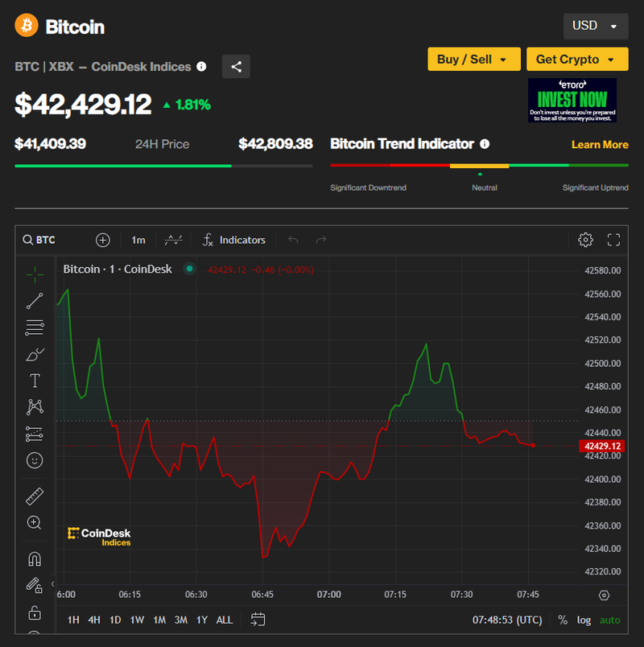Select the crosshair cursor tool

(x=35, y=275)
